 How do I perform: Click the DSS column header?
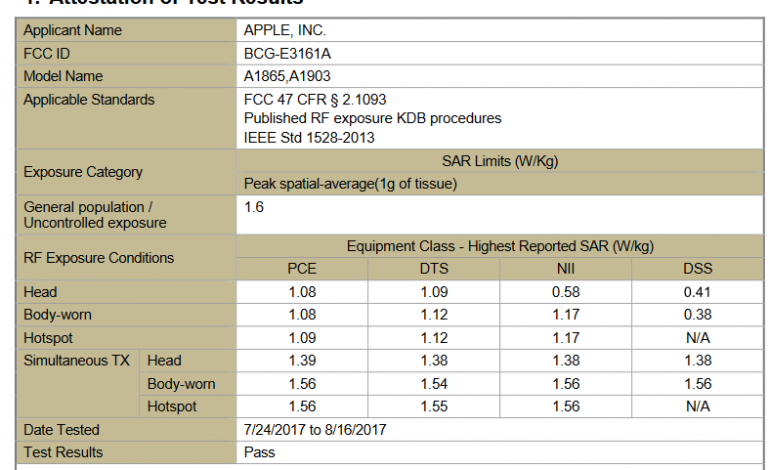pos(698,269)
